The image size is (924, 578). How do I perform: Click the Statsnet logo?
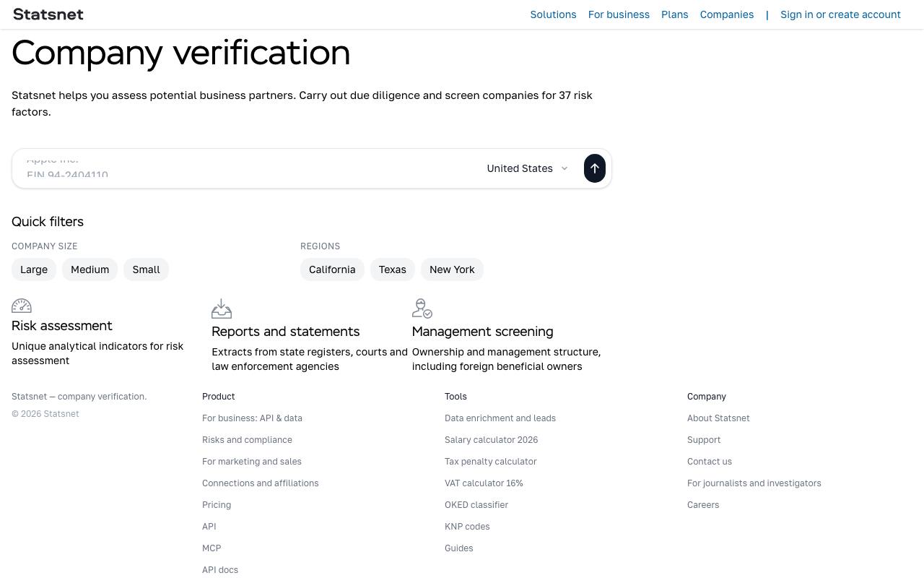[48, 14]
